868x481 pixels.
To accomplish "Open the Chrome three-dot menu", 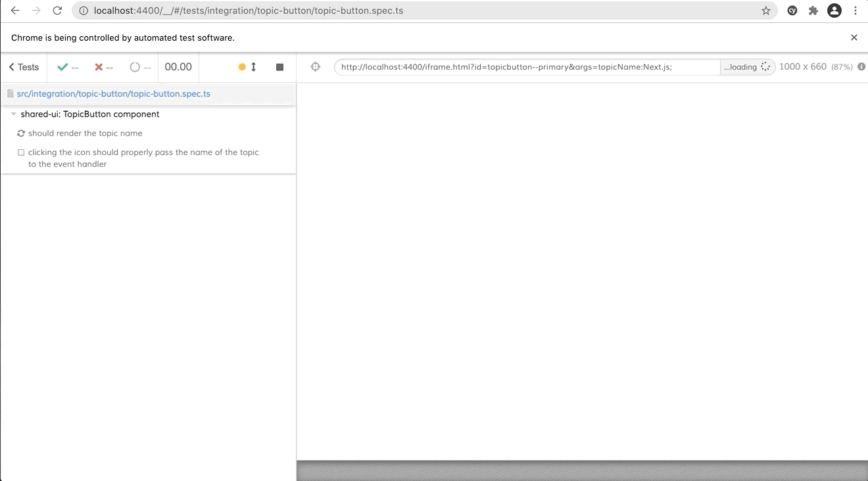I will 856,11.
